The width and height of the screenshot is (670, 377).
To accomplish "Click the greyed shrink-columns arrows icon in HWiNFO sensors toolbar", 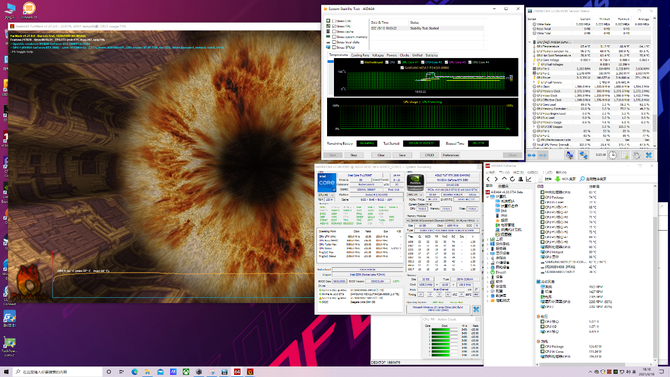I will pos(543,156).
